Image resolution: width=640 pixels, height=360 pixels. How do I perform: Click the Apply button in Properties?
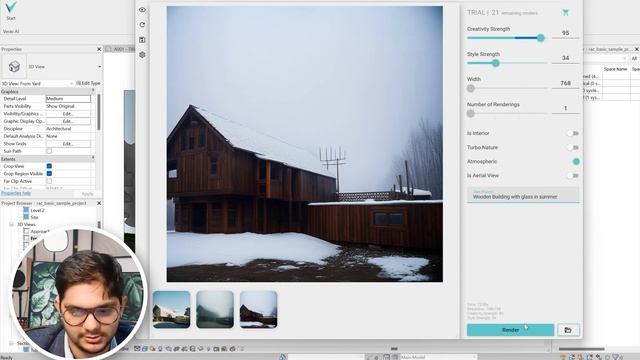click(x=87, y=193)
